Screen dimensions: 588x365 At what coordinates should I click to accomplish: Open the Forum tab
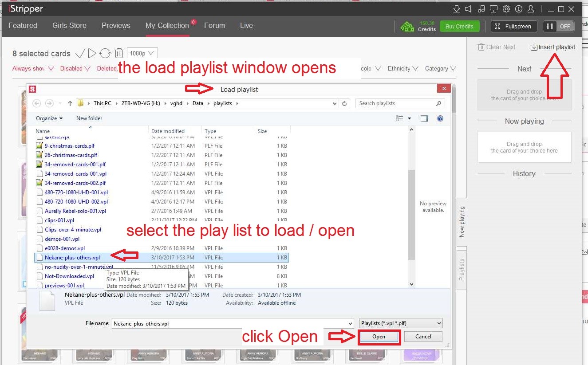(x=214, y=25)
